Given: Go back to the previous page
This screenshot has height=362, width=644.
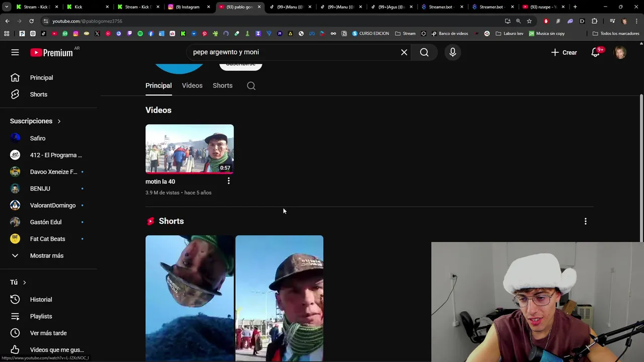Looking at the screenshot, I should pos(7,21).
